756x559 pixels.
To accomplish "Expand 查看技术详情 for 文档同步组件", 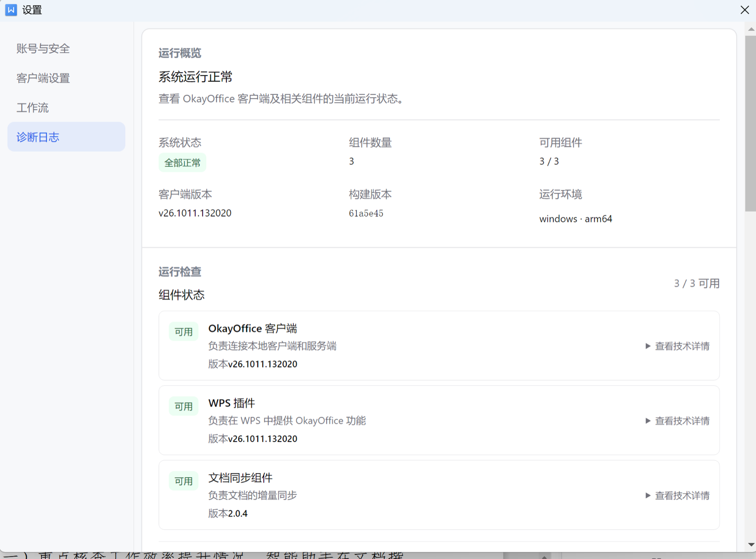I will click(677, 495).
